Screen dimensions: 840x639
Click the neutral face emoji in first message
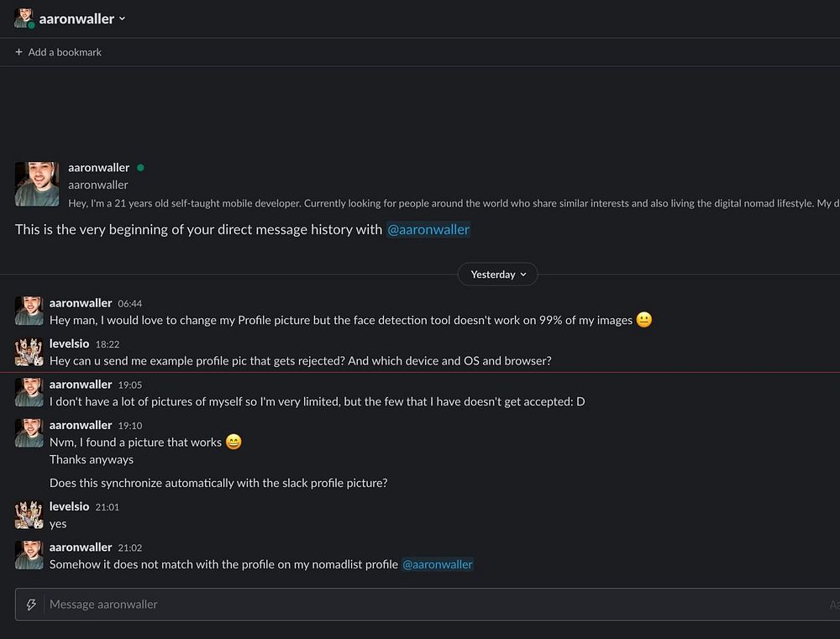tap(644, 320)
